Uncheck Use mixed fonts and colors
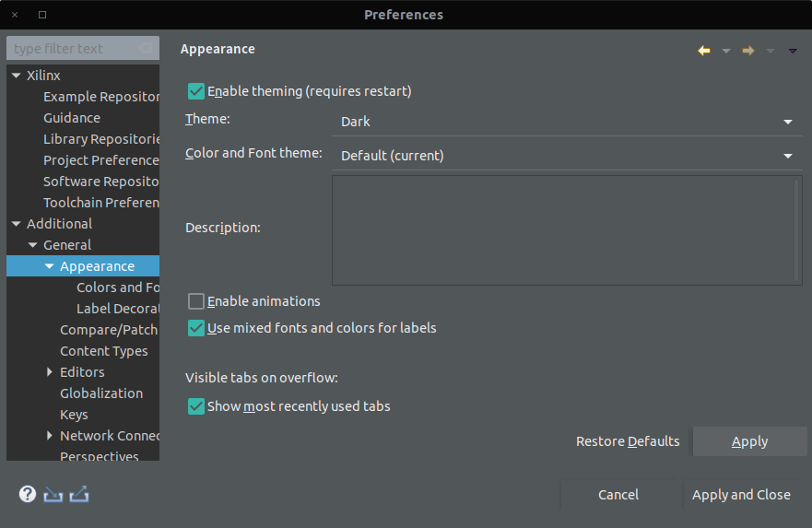The image size is (812, 528). [196, 328]
